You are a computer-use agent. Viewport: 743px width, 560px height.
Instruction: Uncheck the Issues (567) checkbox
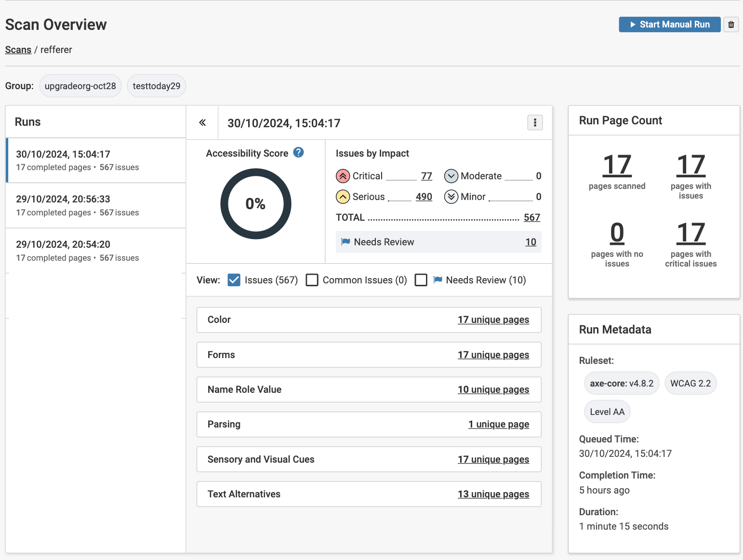[234, 280]
